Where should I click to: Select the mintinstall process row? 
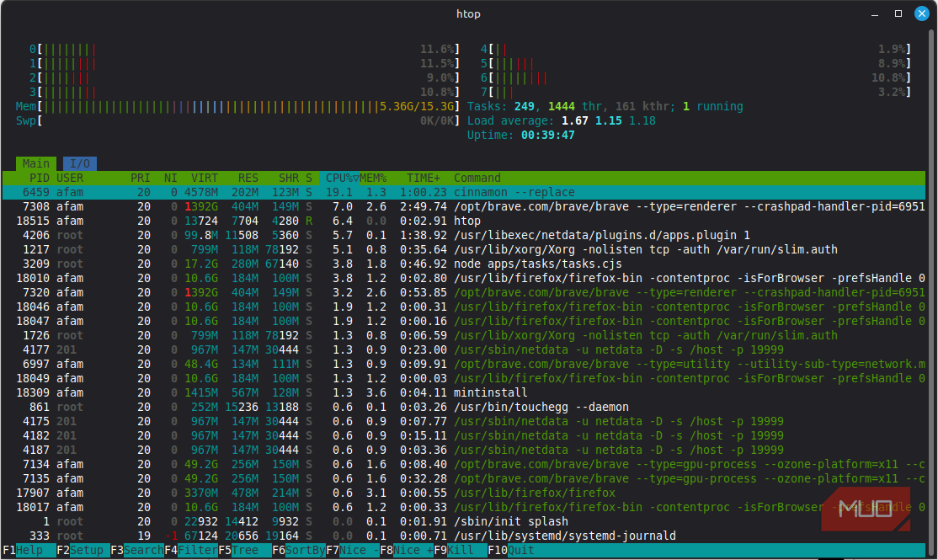[x=464, y=392]
